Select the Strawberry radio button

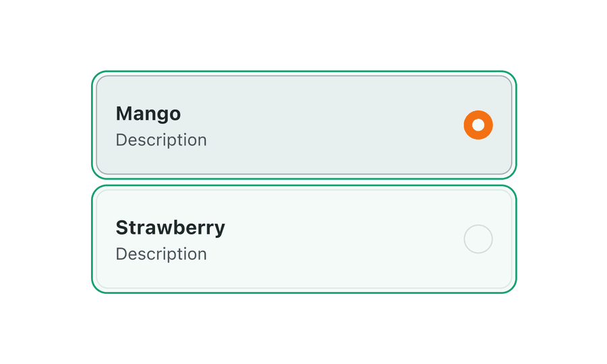[478, 239]
